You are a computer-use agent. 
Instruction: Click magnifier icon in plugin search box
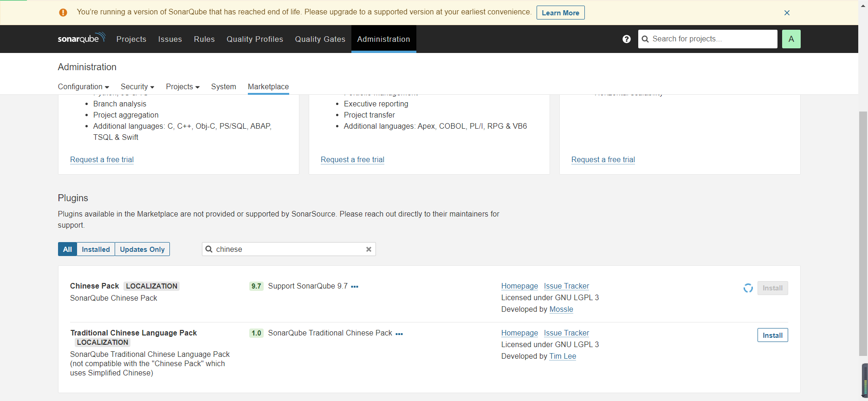(209, 249)
